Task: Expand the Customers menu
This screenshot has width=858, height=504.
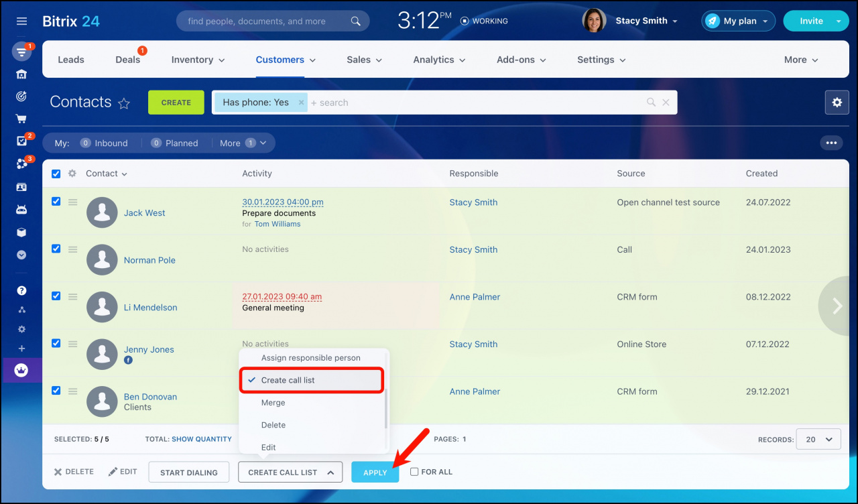Action: (x=286, y=60)
